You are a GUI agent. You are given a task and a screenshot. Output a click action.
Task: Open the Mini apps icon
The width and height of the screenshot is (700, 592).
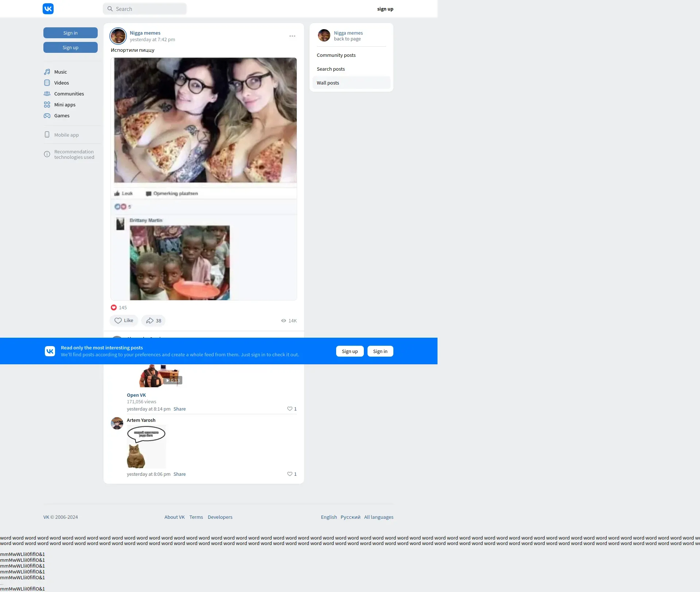[x=47, y=105]
